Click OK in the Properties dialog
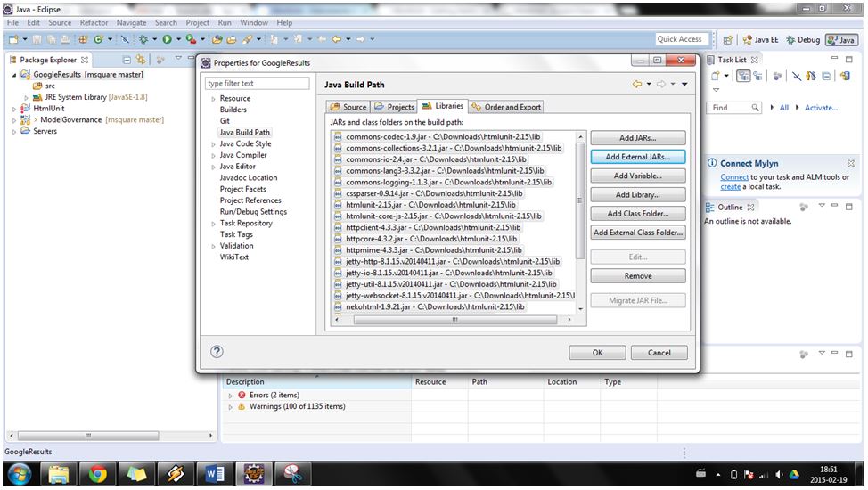868x490 pixels. pos(597,353)
